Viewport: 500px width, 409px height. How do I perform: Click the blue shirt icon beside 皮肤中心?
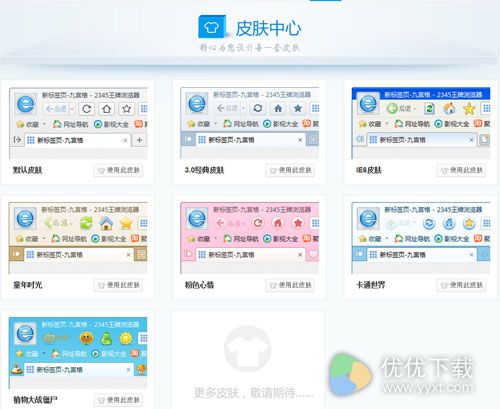212,27
